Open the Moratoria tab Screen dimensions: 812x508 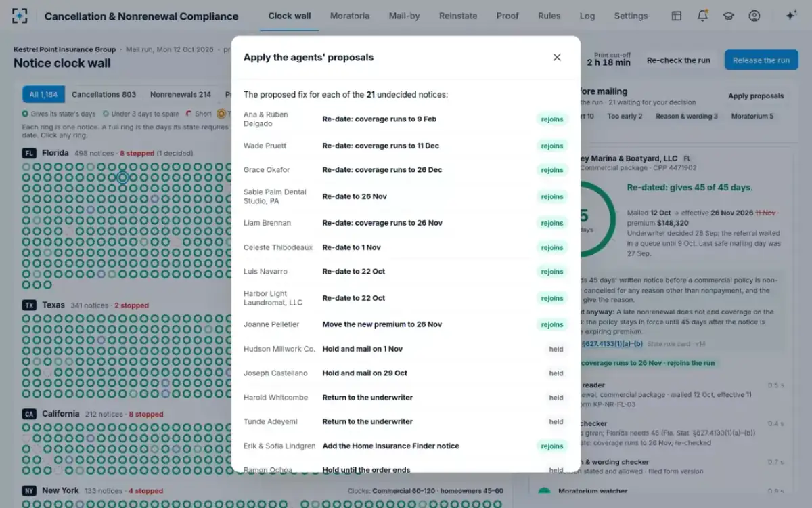pos(350,16)
